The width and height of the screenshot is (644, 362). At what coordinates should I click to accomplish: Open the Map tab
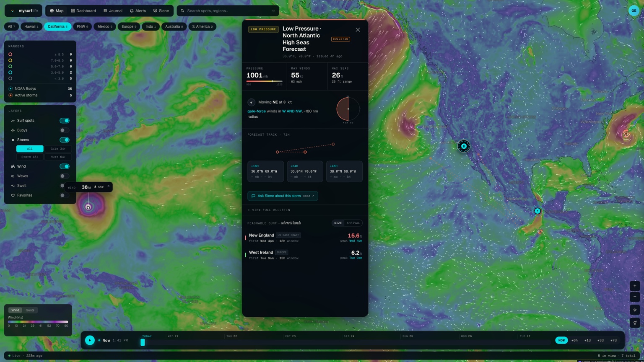point(57,10)
